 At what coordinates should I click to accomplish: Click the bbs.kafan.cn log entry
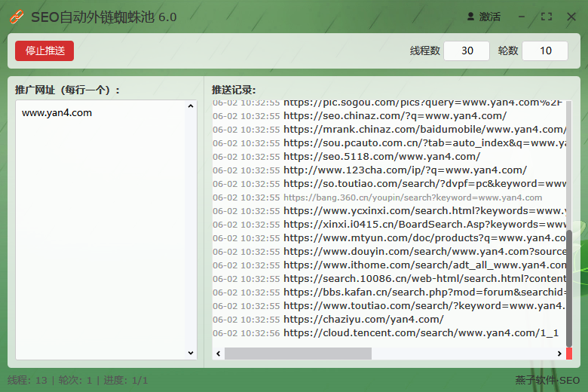pyautogui.click(x=424, y=292)
